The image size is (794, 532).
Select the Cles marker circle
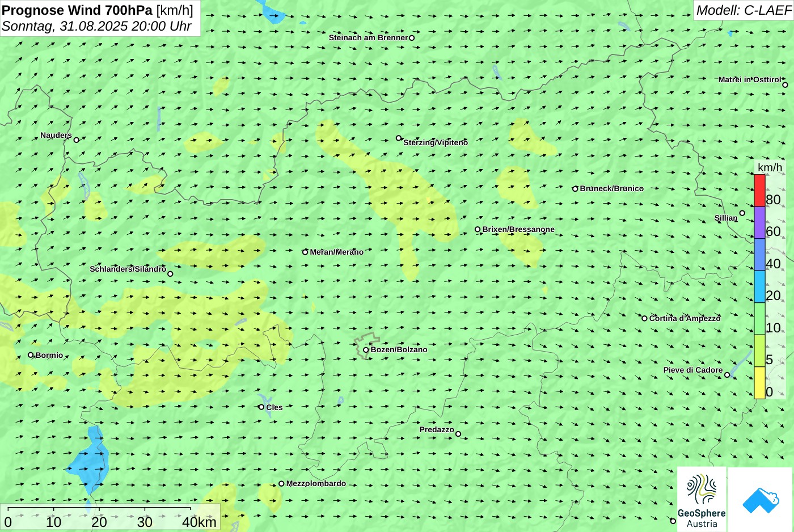click(x=261, y=407)
